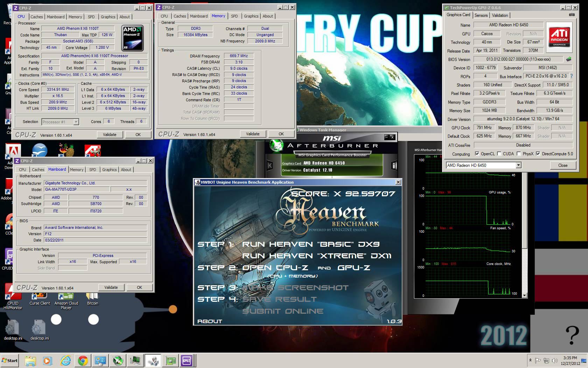Open the GPU-Z graphics card taskbar icon
The height and width of the screenshot is (368, 588).
171,360
